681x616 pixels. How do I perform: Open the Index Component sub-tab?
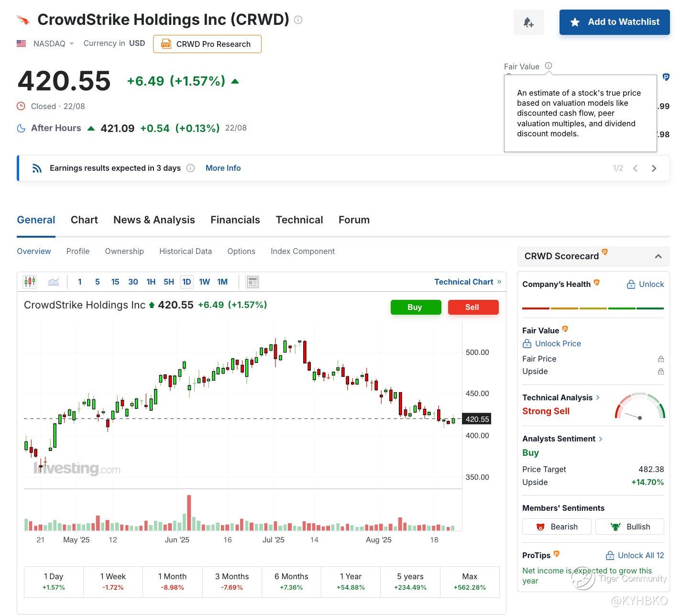[303, 252]
